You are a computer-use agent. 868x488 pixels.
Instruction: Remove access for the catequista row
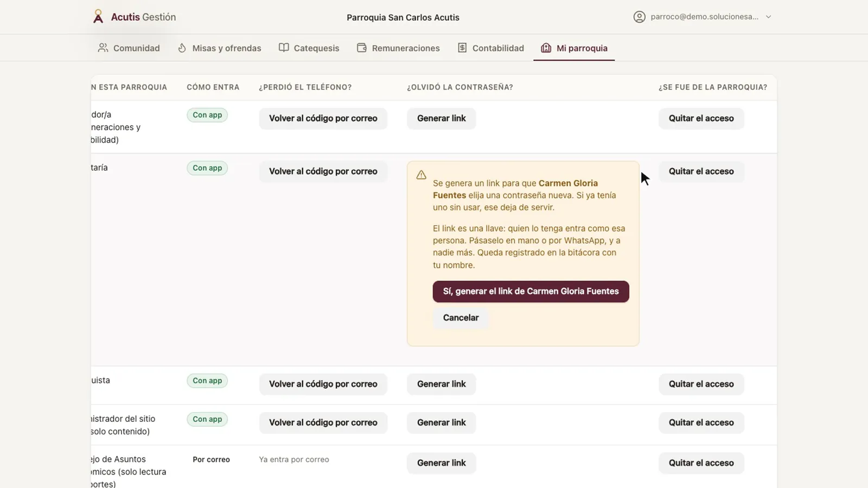[701, 384]
